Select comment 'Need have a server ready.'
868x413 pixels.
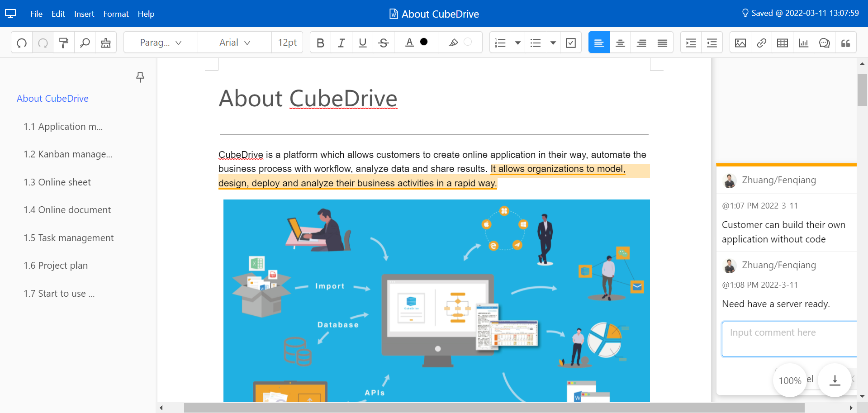(x=776, y=304)
